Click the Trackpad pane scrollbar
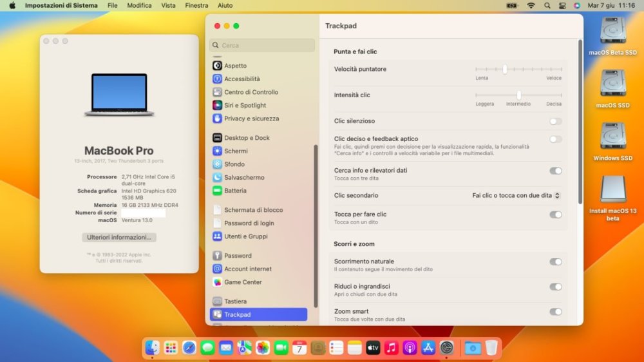Screen dimensions: 644x362 tap(580, 122)
